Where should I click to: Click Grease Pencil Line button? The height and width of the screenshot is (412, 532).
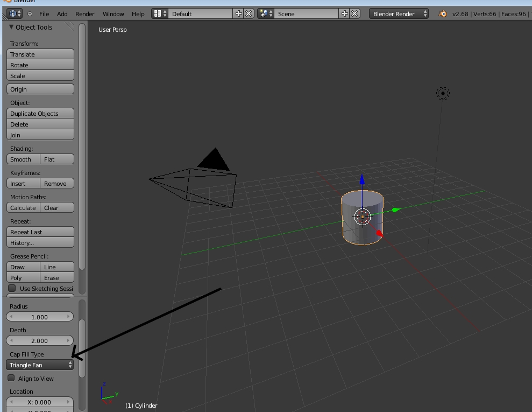point(57,267)
